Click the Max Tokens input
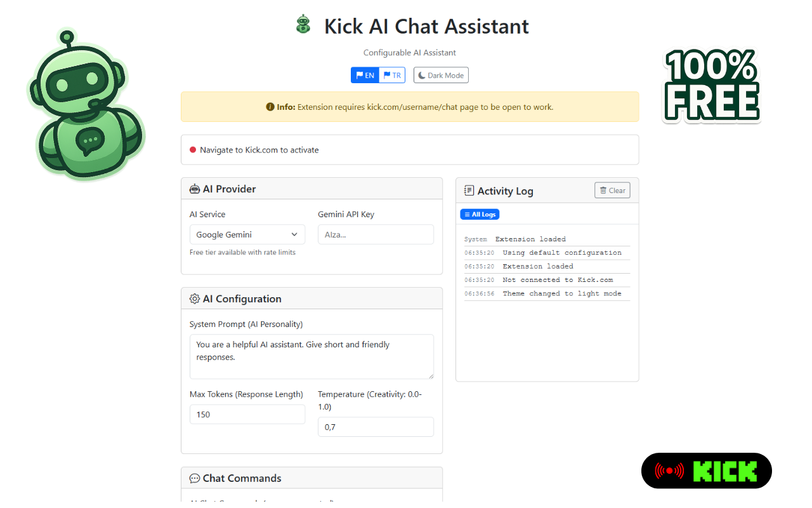 (x=247, y=414)
